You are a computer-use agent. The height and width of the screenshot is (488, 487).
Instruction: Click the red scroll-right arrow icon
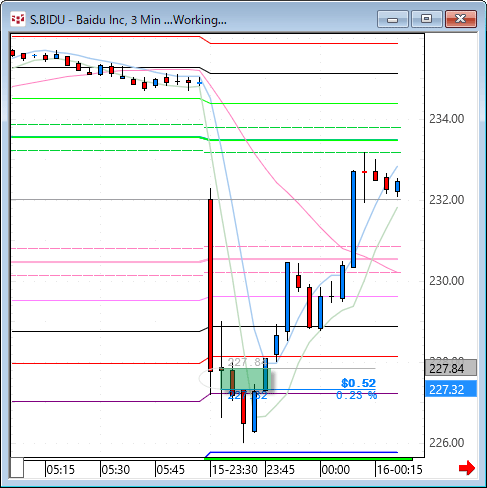[467, 468]
